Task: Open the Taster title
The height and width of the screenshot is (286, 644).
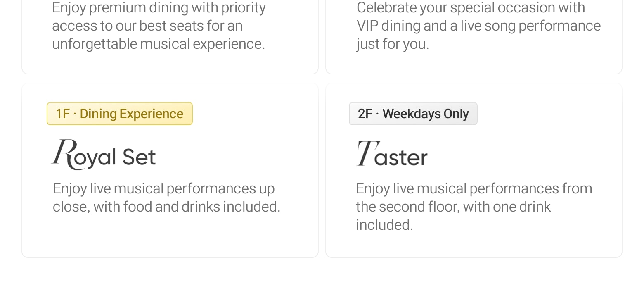Action: pyautogui.click(x=392, y=154)
